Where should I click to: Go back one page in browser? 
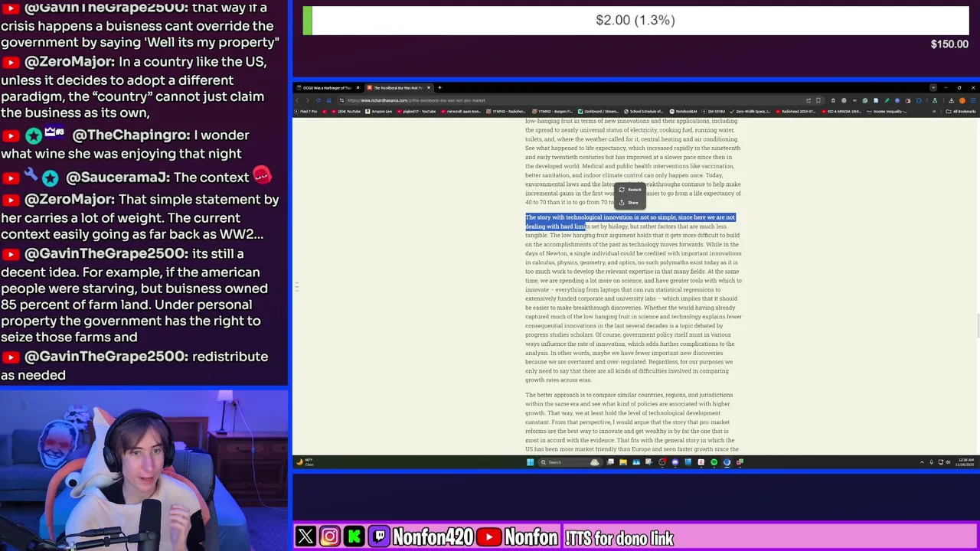tap(297, 100)
